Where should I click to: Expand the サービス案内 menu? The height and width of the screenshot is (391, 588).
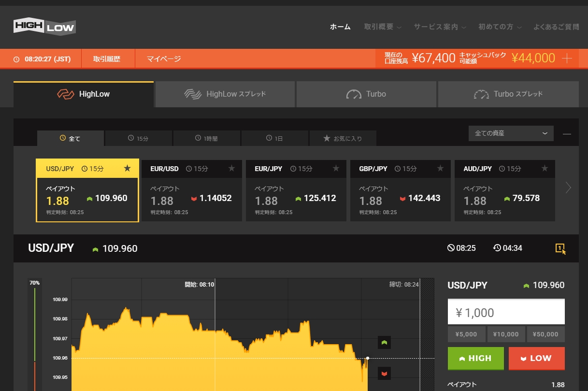(440, 27)
